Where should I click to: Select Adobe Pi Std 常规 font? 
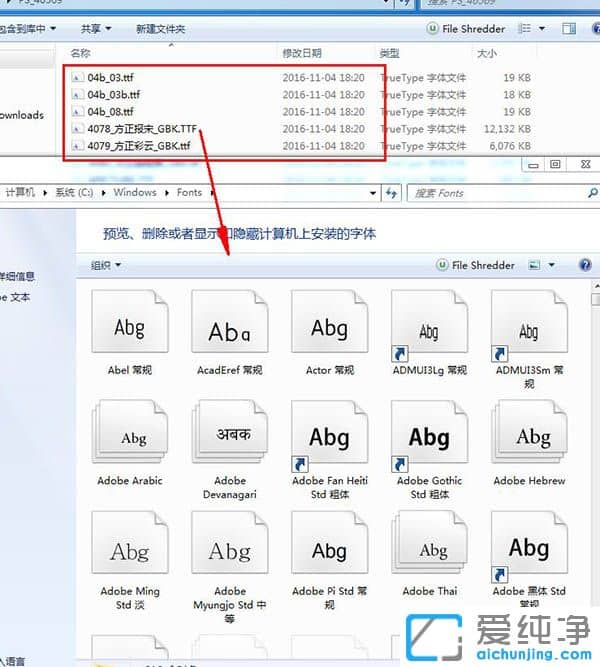click(x=329, y=543)
